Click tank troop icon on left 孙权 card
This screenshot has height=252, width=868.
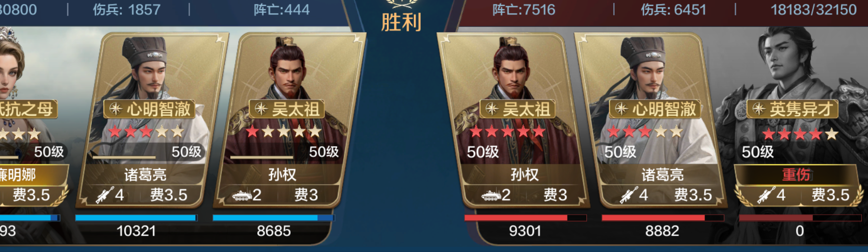point(241,195)
